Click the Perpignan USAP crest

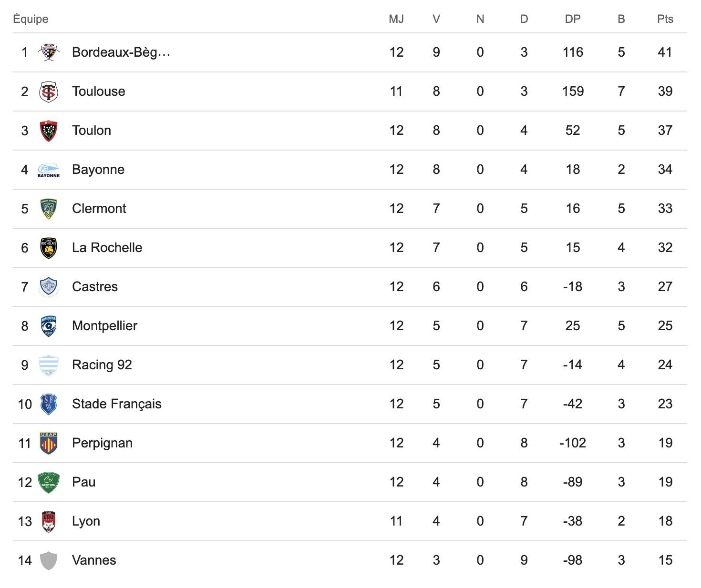49,443
